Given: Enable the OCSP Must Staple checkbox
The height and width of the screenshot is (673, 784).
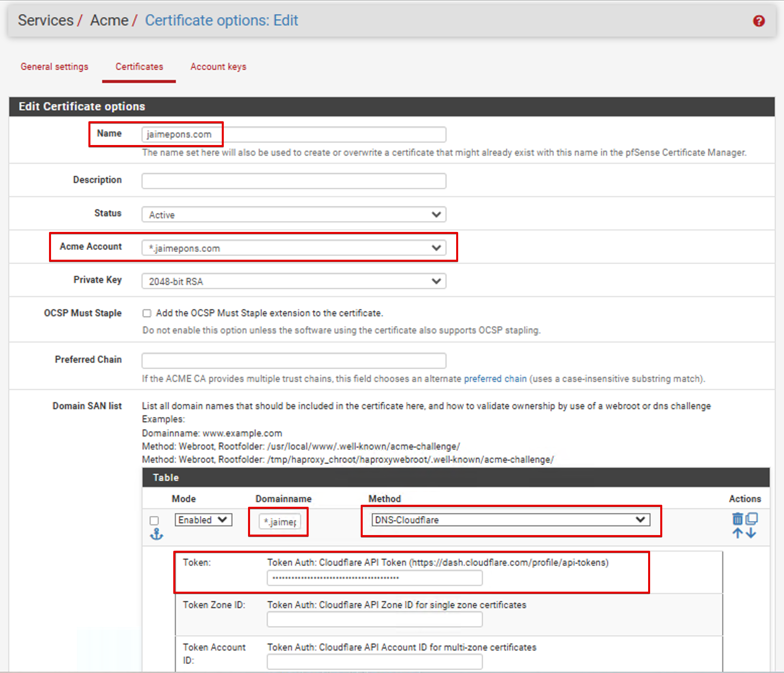Looking at the screenshot, I should (147, 313).
